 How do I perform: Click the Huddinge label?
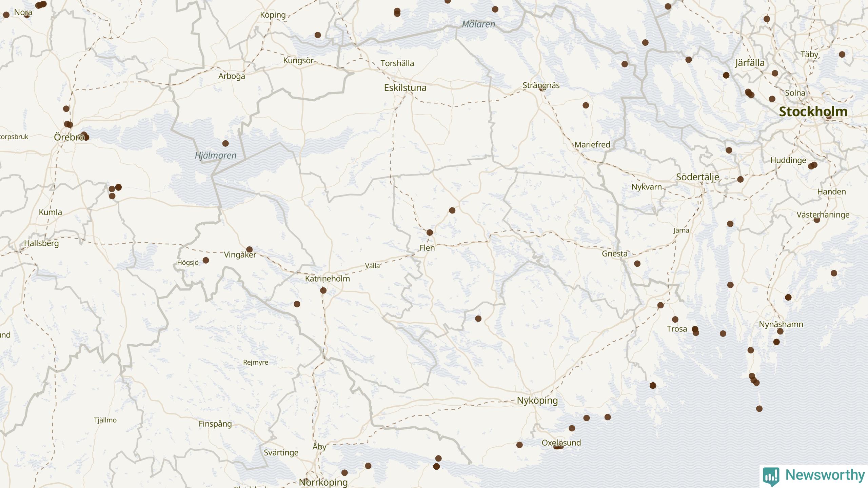pyautogui.click(x=788, y=160)
